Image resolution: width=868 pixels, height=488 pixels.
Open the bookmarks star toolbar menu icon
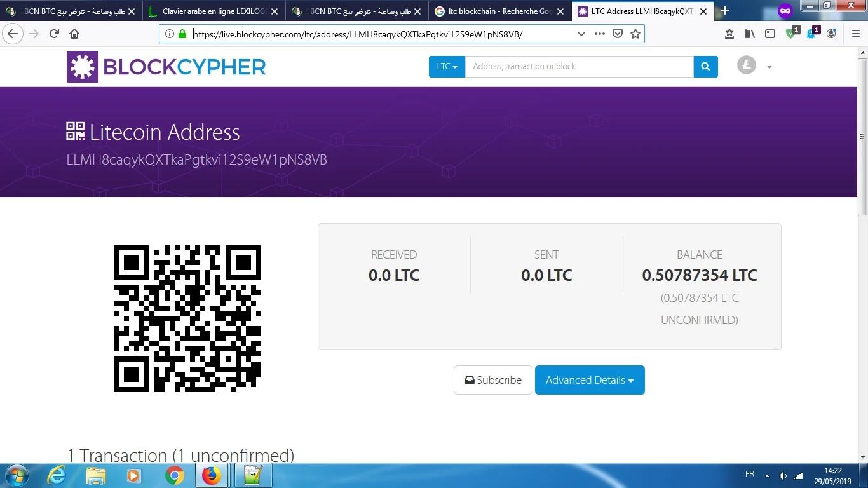[x=729, y=34]
